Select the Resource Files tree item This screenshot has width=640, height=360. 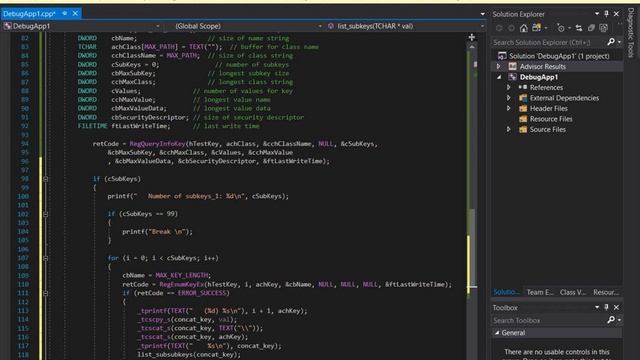pyautogui.click(x=551, y=119)
